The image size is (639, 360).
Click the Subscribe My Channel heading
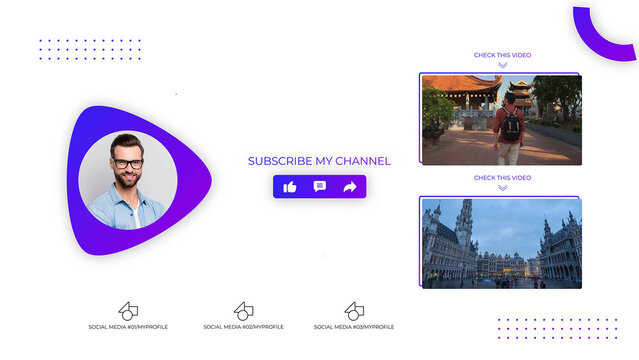[x=320, y=161]
